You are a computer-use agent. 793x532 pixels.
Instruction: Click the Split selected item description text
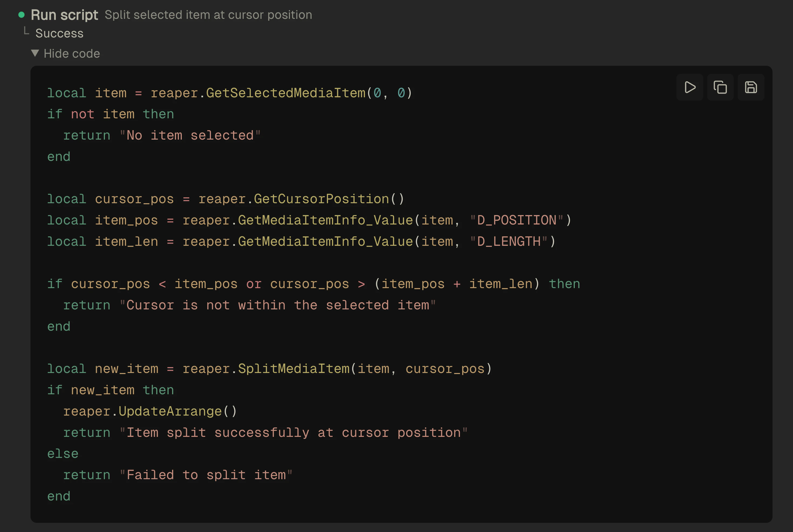208,15
